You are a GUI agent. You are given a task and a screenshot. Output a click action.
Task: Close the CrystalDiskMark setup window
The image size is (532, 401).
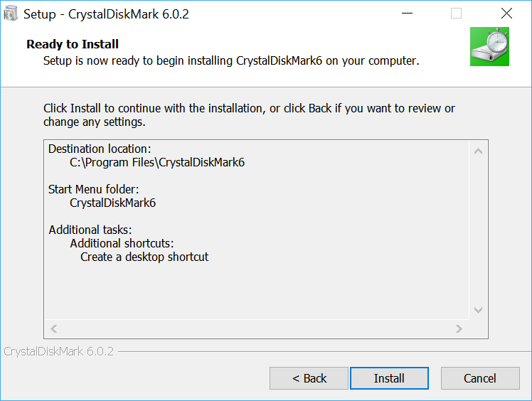[x=506, y=14]
